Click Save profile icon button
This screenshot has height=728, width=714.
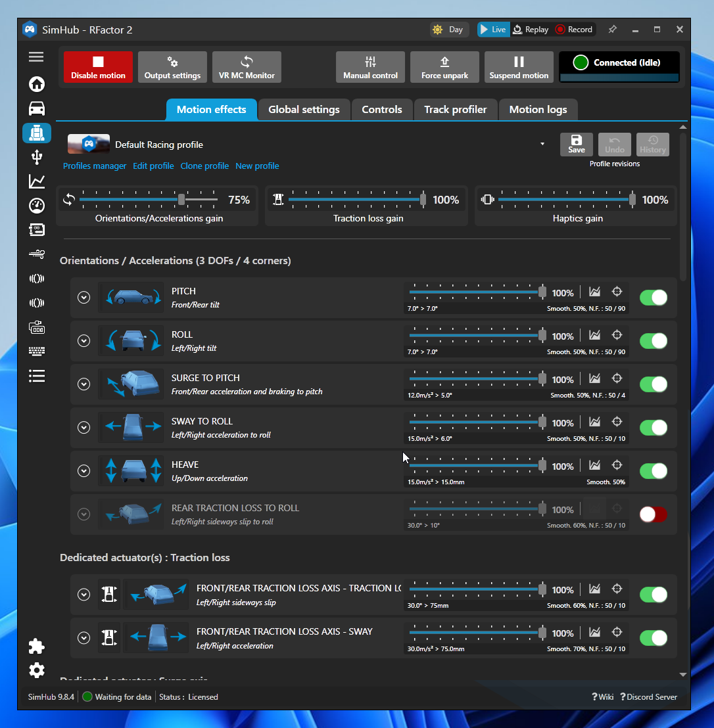pos(577,145)
